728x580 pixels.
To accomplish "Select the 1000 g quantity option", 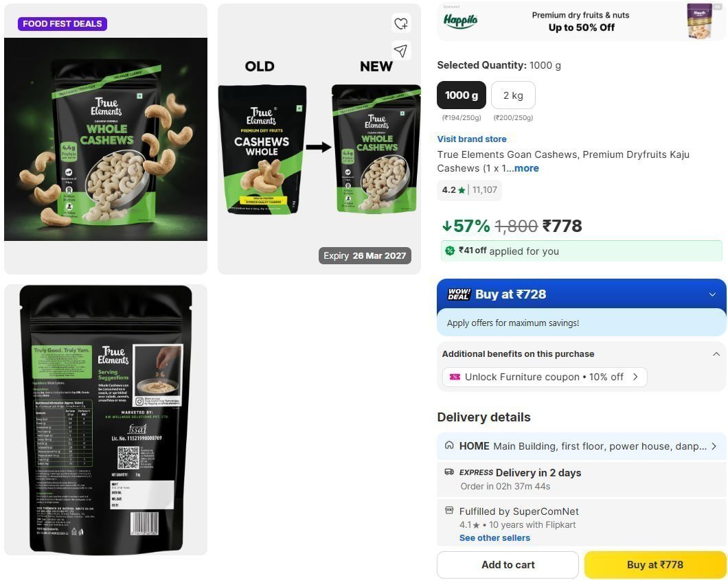I will tap(461, 95).
